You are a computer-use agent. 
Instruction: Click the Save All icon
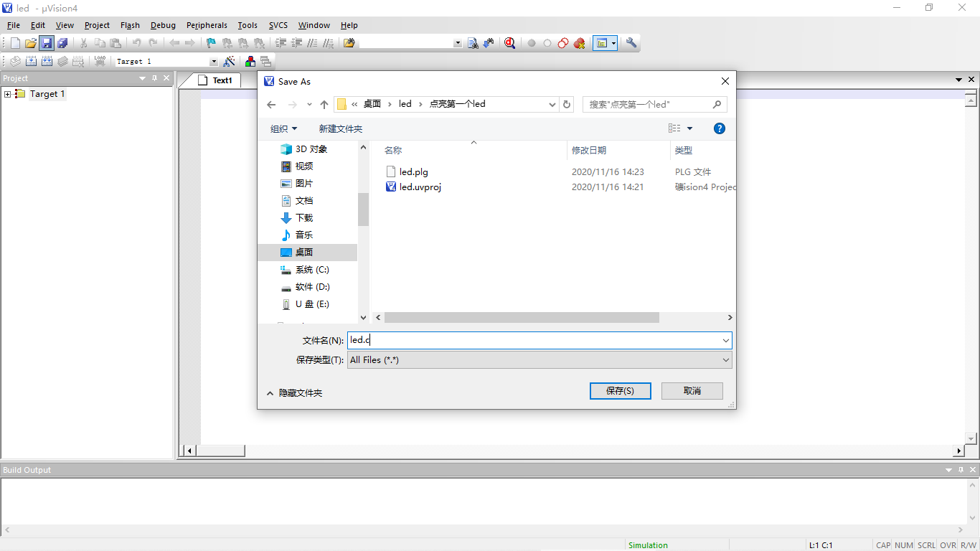(x=62, y=43)
